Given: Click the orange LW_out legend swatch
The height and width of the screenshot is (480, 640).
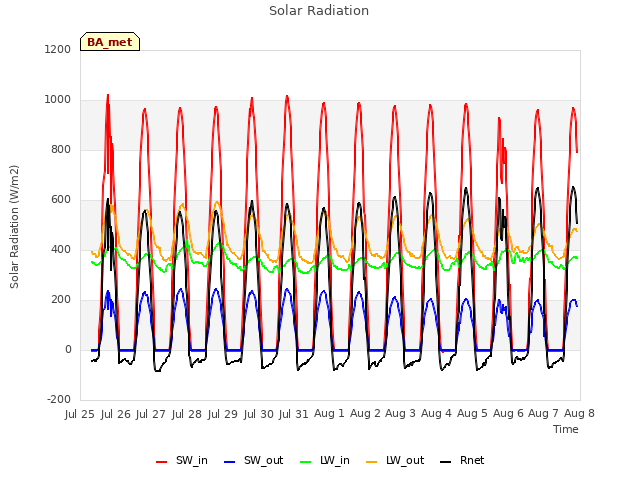Looking at the screenshot, I should (371, 462).
